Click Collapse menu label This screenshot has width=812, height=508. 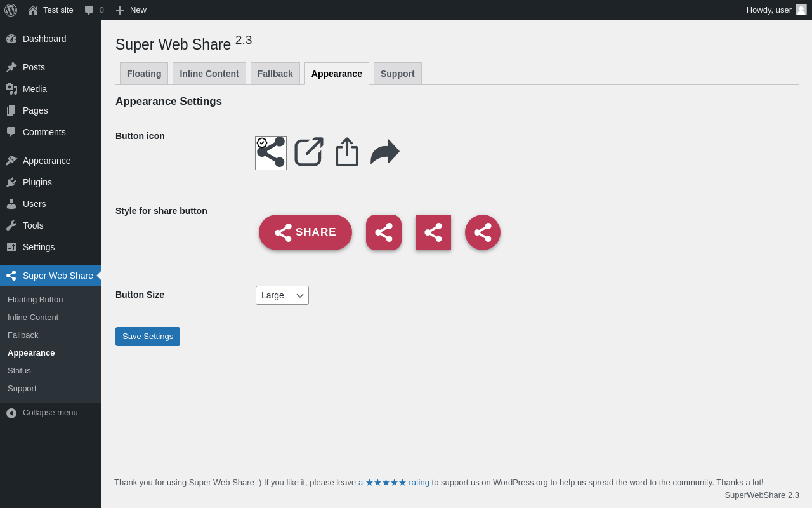[x=50, y=413]
